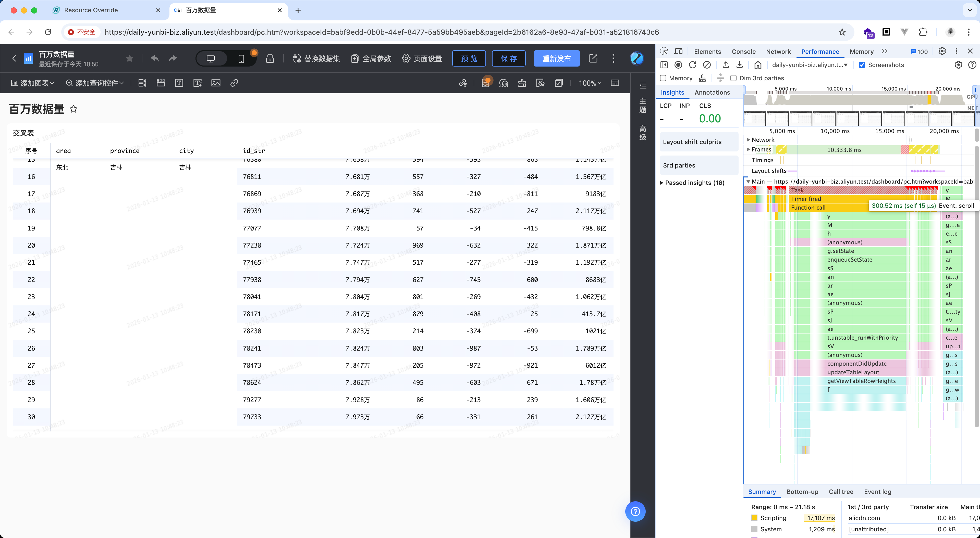Disable the Screenshots checkbox
This screenshot has height=538, width=980.
point(862,65)
